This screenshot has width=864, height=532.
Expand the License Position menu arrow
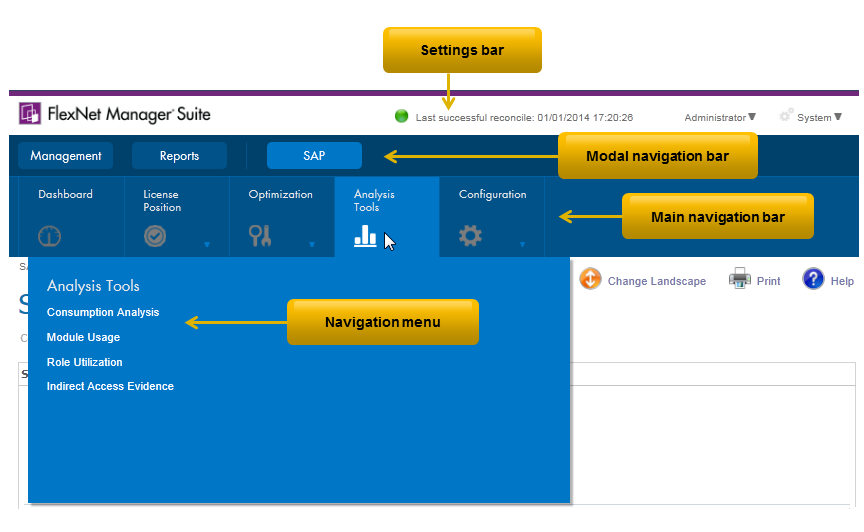(x=207, y=244)
